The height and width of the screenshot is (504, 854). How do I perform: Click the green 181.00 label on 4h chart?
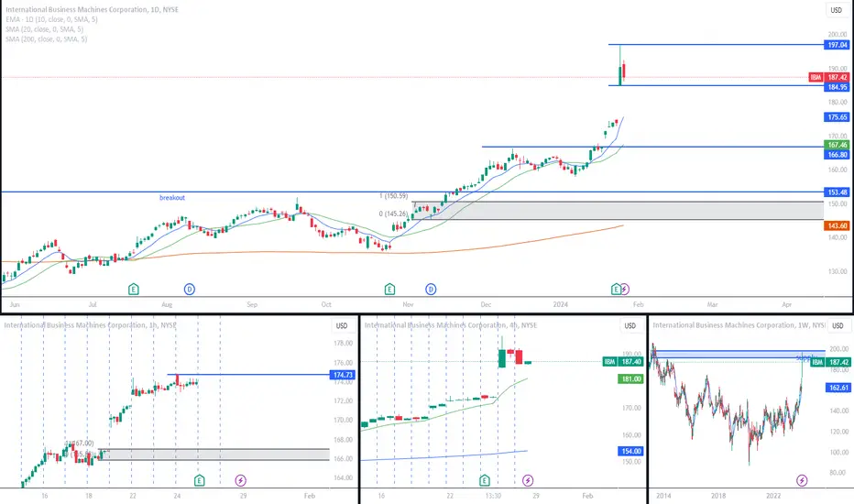click(630, 379)
